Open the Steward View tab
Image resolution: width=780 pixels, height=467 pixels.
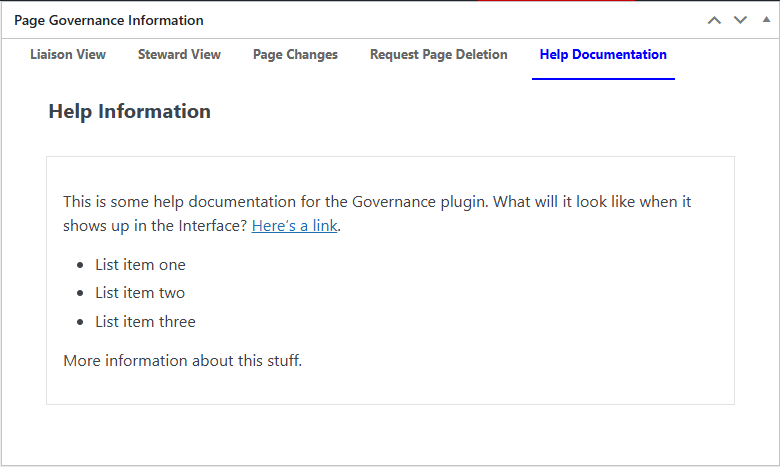pos(179,55)
